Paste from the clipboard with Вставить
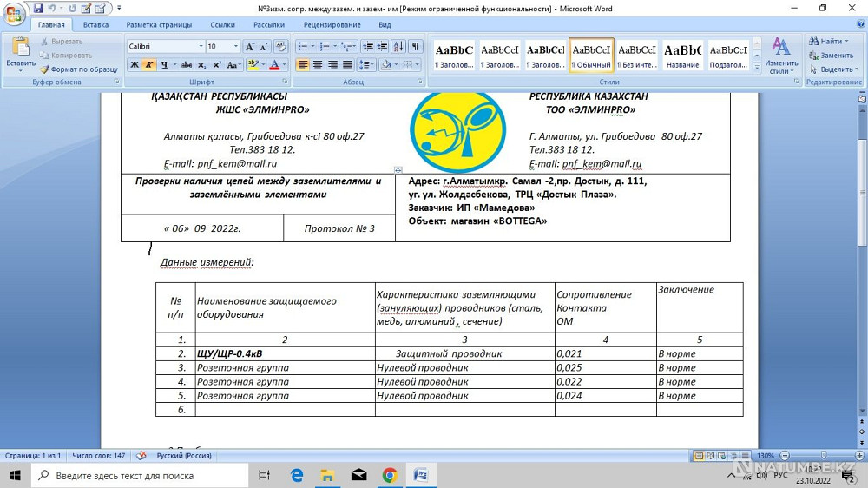 coord(21,55)
